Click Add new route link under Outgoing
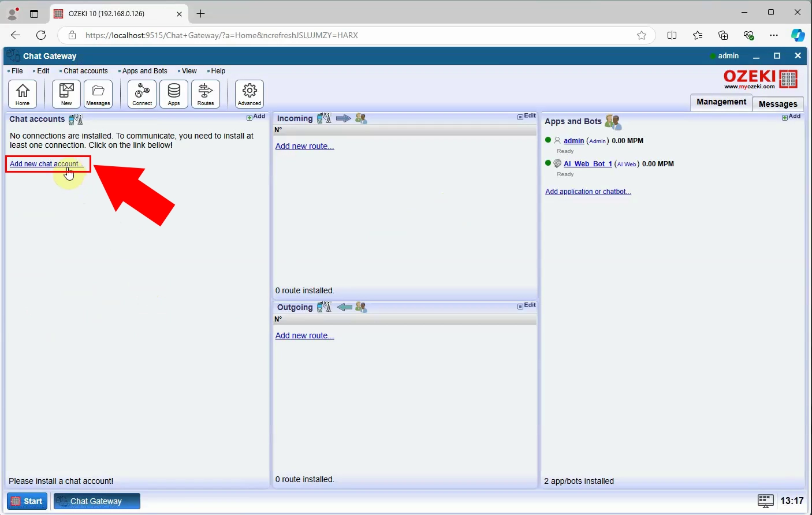The height and width of the screenshot is (515, 812). 304,335
